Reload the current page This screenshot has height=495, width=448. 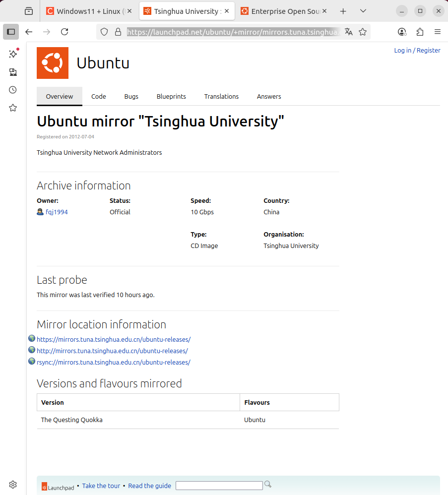pos(64,32)
